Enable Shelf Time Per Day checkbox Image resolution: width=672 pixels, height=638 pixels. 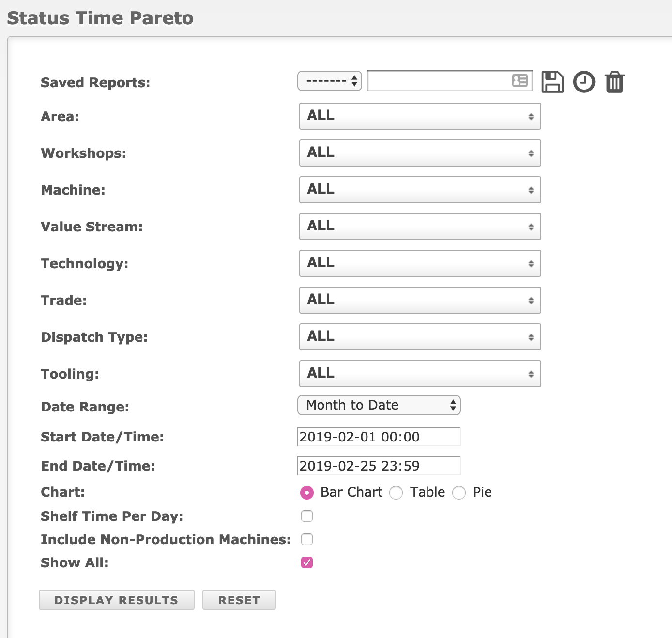tap(307, 516)
